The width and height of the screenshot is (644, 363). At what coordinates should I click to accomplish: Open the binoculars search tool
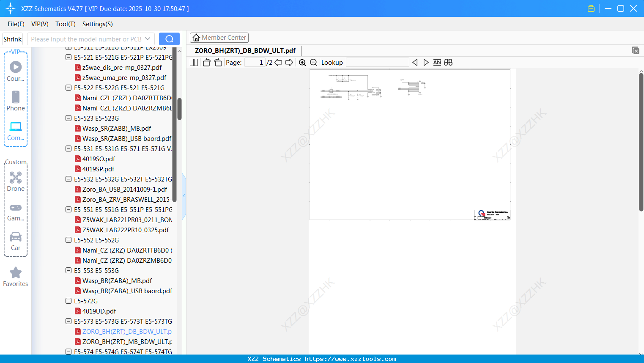tap(448, 63)
